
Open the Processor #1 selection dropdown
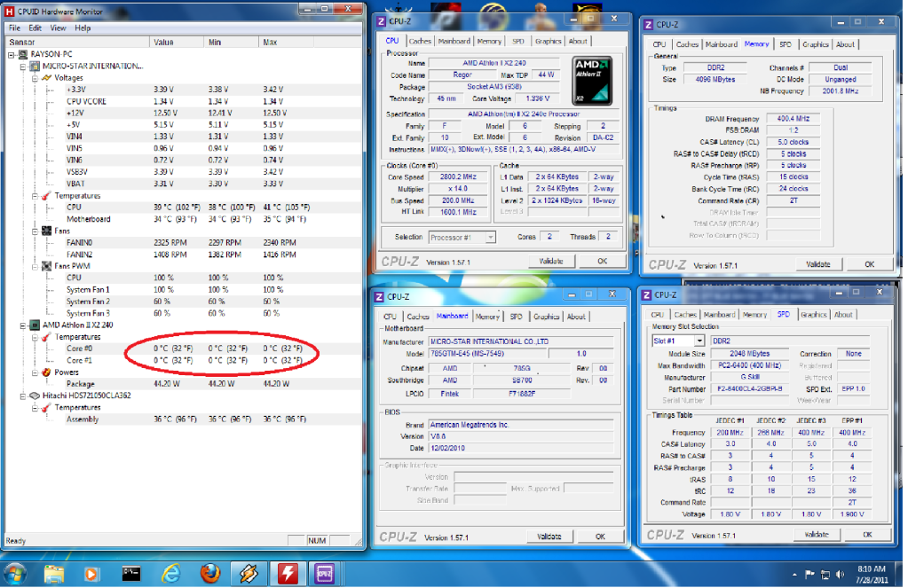pyautogui.click(x=490, y=238)
